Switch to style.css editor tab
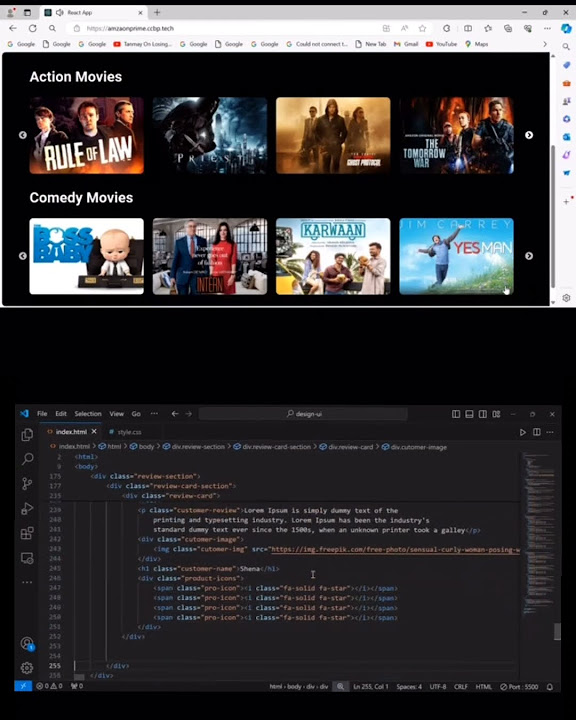 [125, 432]
